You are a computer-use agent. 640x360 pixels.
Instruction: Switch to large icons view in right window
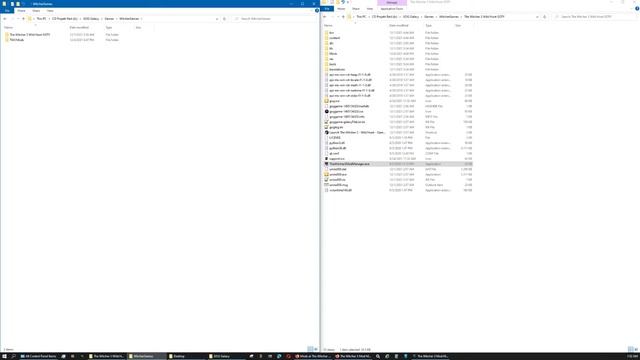636,349
